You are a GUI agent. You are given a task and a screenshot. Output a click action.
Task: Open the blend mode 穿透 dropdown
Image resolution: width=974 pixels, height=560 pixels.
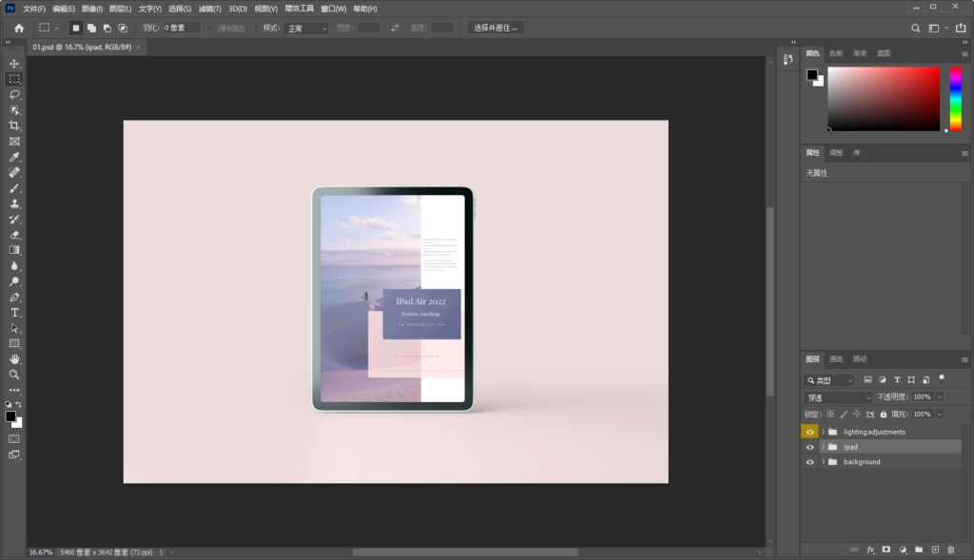coord(838,397)
